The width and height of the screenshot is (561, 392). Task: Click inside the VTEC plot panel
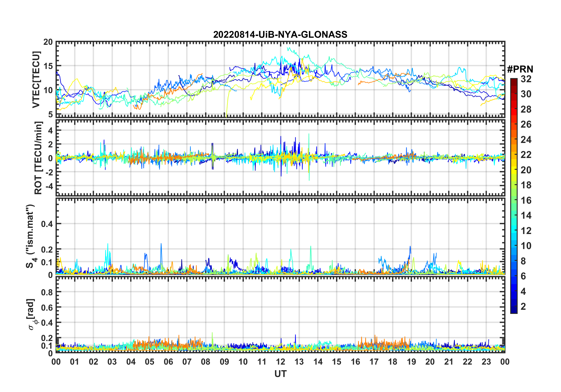pyautogui.click(x=280, y=80)
